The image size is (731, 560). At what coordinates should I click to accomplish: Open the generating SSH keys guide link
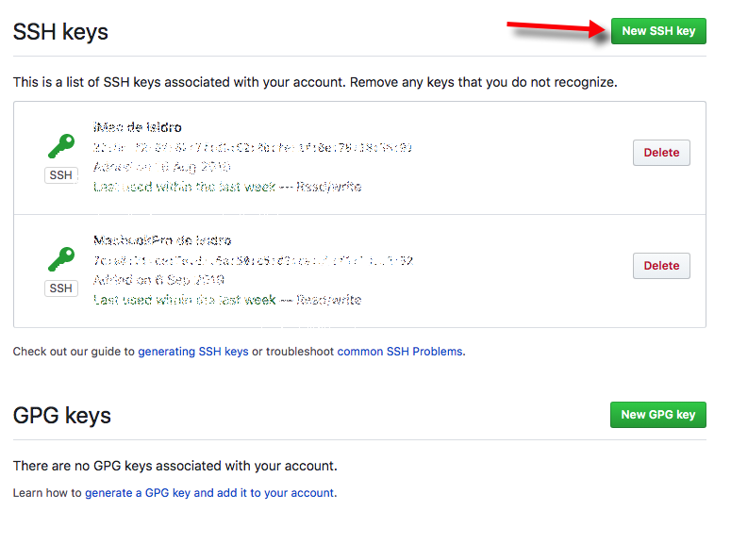coord(193,352)
